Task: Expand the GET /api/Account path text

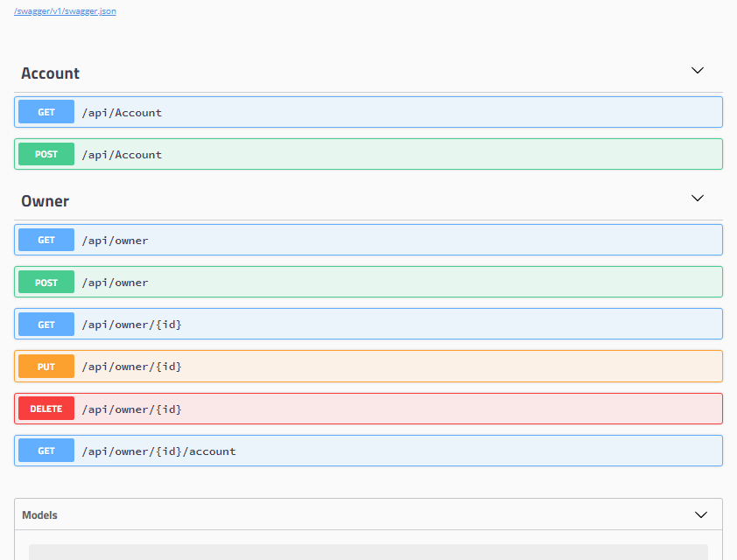Action: 122,113
